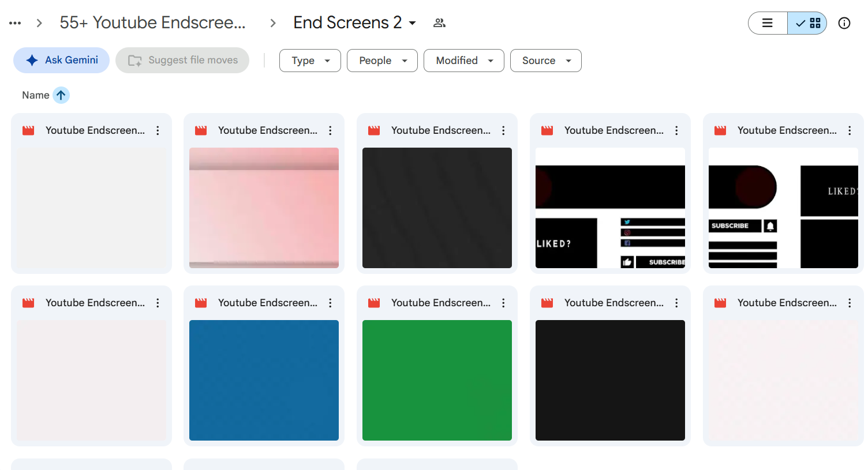Screen dimensions: 868x470
Task: Click the video file icon on the pink card
Action: click(x=201, y=130)
